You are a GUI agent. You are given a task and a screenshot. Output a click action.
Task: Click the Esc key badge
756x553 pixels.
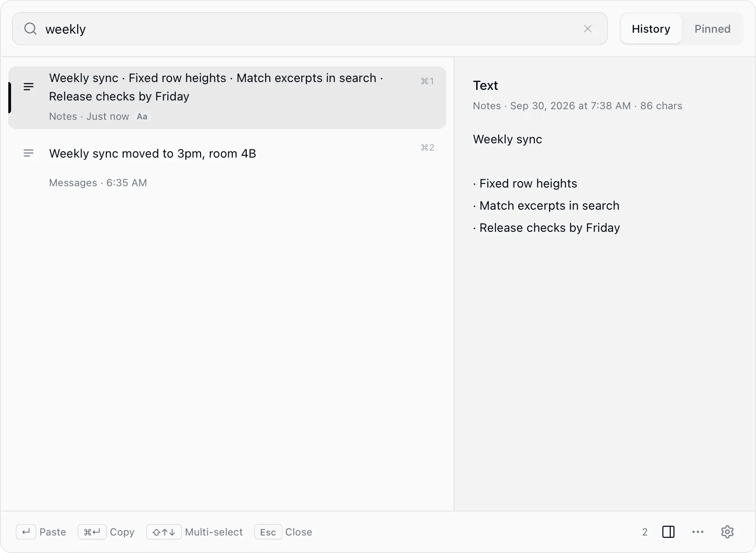(x=268, y=532)
